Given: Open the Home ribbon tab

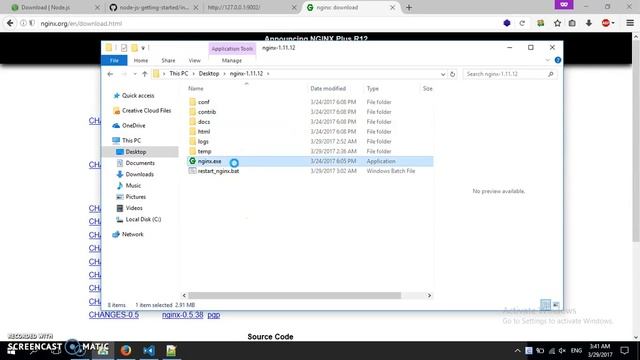Looking at the screenshot, I should pyautogui.click(x=141, y=60).
